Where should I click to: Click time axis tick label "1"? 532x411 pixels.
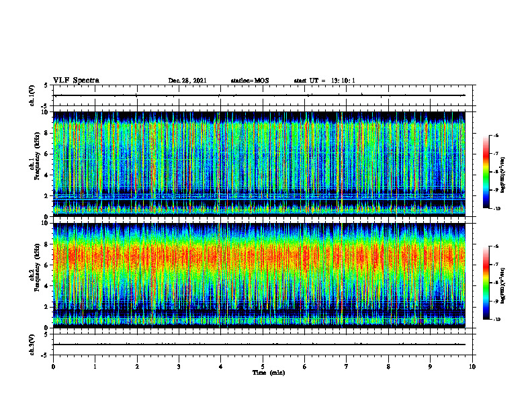[95, 367]
